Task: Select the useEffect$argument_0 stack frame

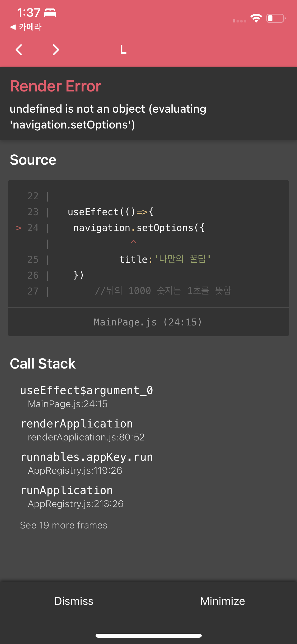Action: pos(87,396)
